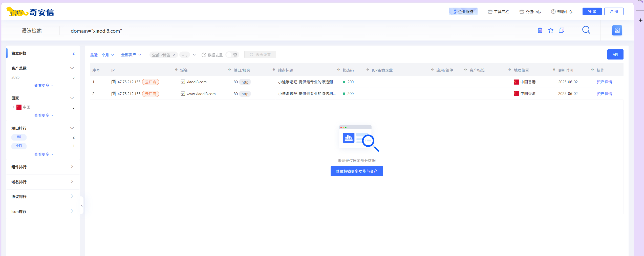
Task: Open the API button
Action: pyautogui.click(x=615, y=54)
